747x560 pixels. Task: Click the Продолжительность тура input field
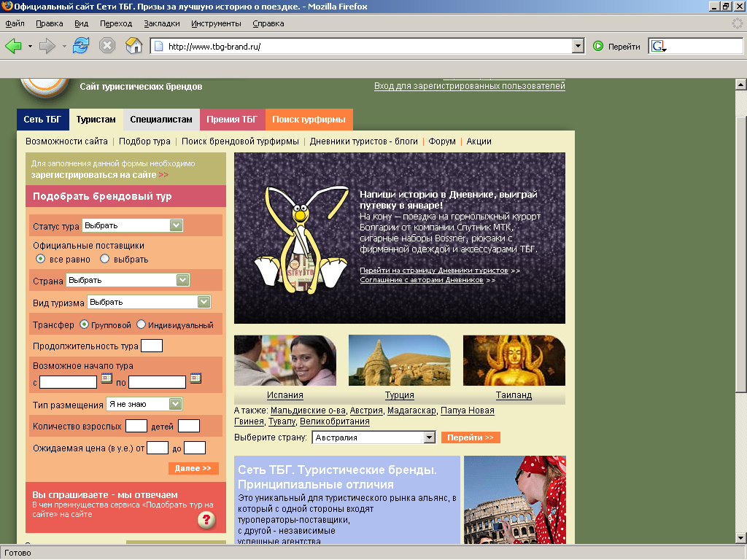[152, 345]
